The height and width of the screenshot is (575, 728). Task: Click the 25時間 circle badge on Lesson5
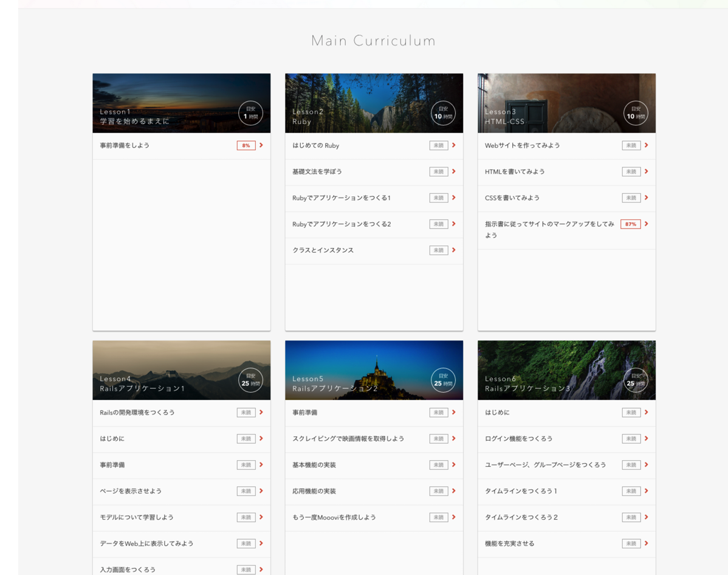click(443, 380)
